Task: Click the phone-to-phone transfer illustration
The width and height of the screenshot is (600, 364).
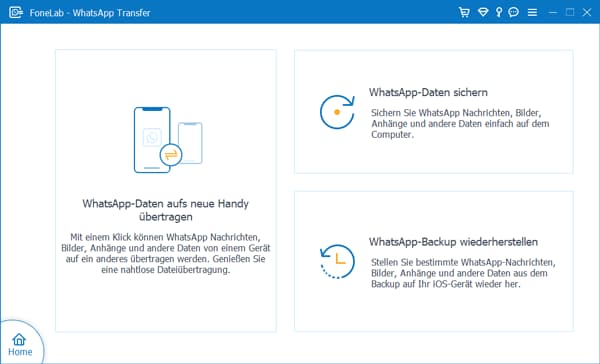Action: click(x=168, y=140)
